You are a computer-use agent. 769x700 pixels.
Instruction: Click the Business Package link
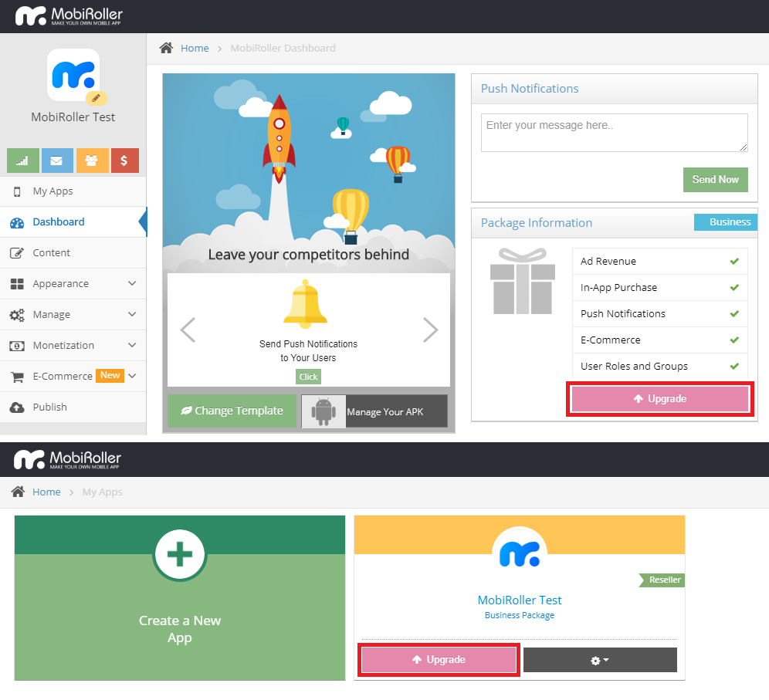pos(520,615)
